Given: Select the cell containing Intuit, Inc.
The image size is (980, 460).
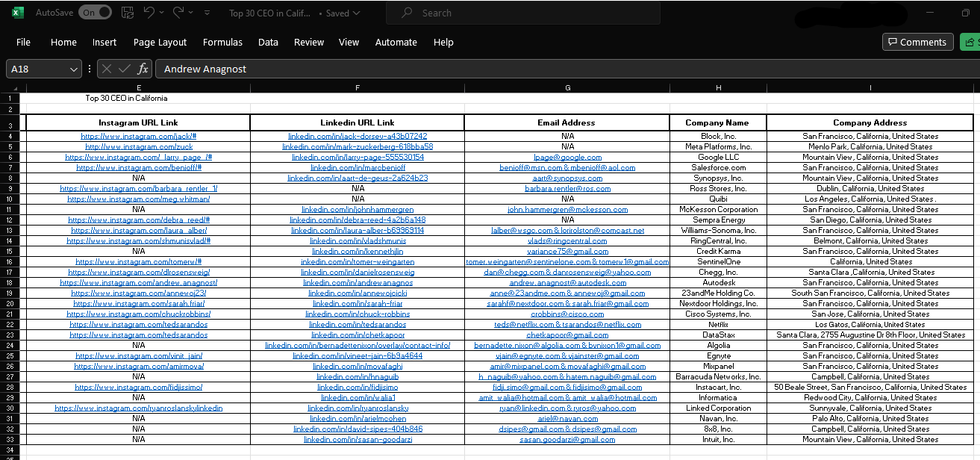Looking at the screenshot, I should (x=719, y=439).
